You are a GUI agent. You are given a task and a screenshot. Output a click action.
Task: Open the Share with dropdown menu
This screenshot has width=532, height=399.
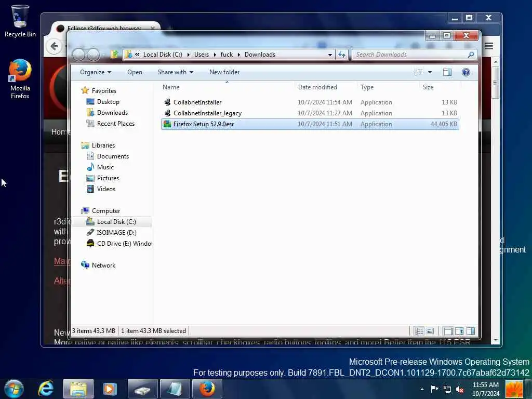176,72
